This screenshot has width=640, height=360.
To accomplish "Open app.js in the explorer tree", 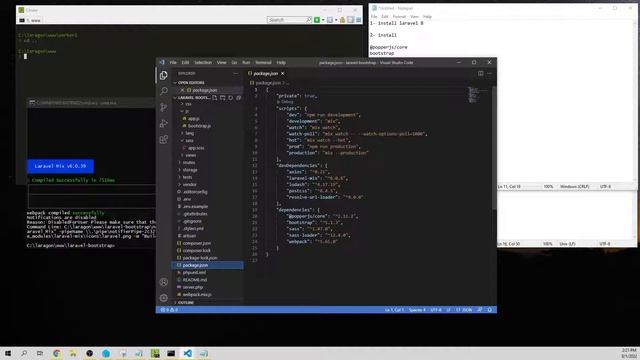I will point(194,118).
